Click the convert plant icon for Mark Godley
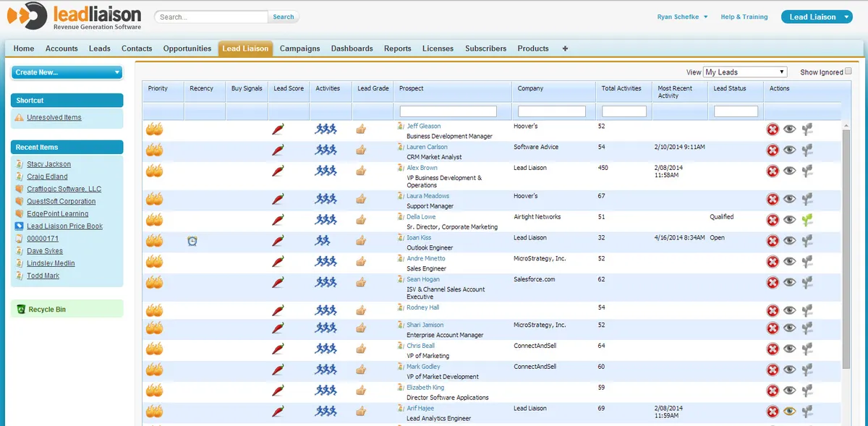Viewport: 868px width, 426px height. (x=807, y=370)
